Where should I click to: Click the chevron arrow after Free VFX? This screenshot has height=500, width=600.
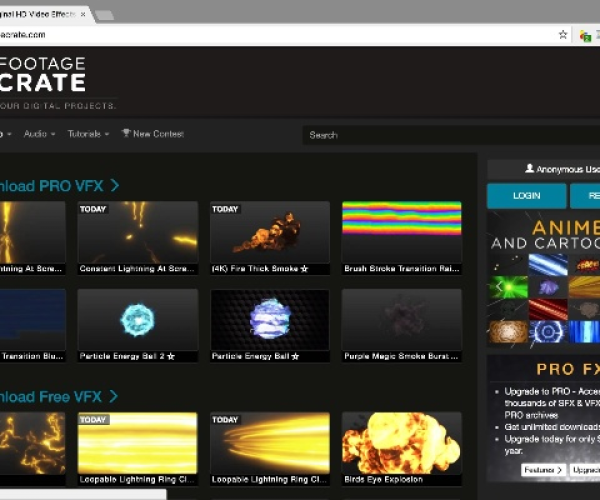point(114,397)
